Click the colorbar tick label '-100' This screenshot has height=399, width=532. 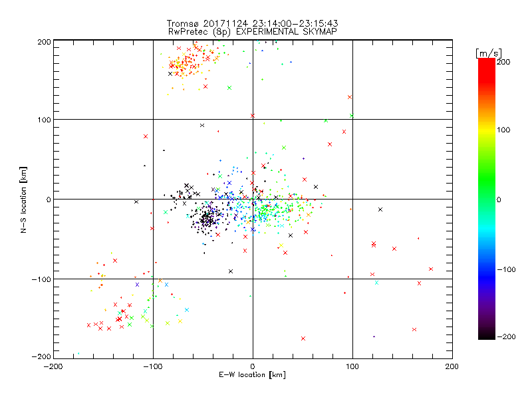click(x=507, y=270)
